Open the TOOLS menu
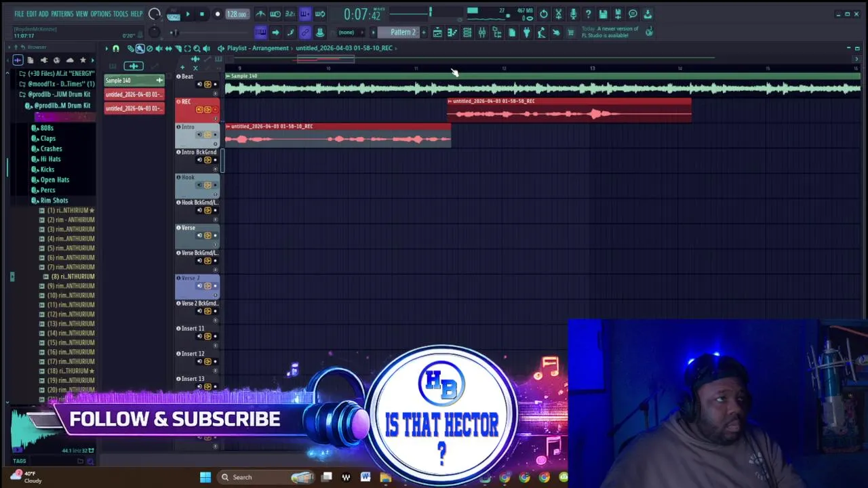Screen dimensions: 868x488 click(120, 14)
